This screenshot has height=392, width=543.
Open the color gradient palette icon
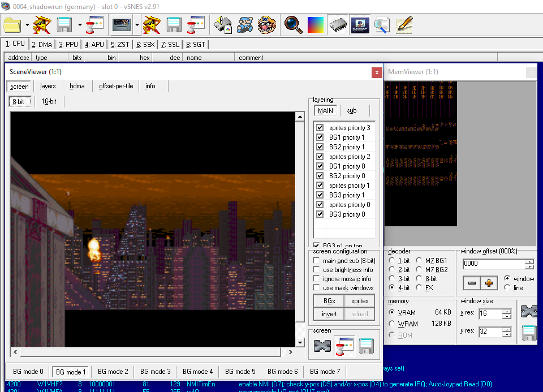(x=315, y=25)
